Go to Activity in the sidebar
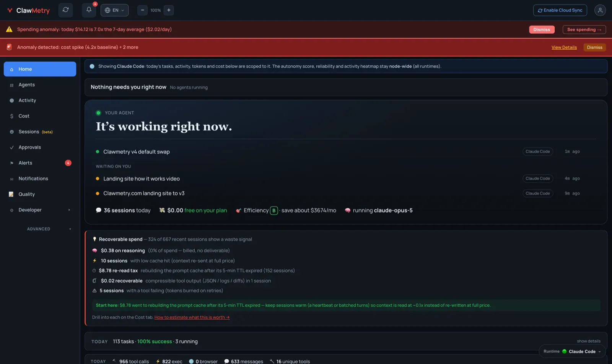 click(x=40, y=101)
